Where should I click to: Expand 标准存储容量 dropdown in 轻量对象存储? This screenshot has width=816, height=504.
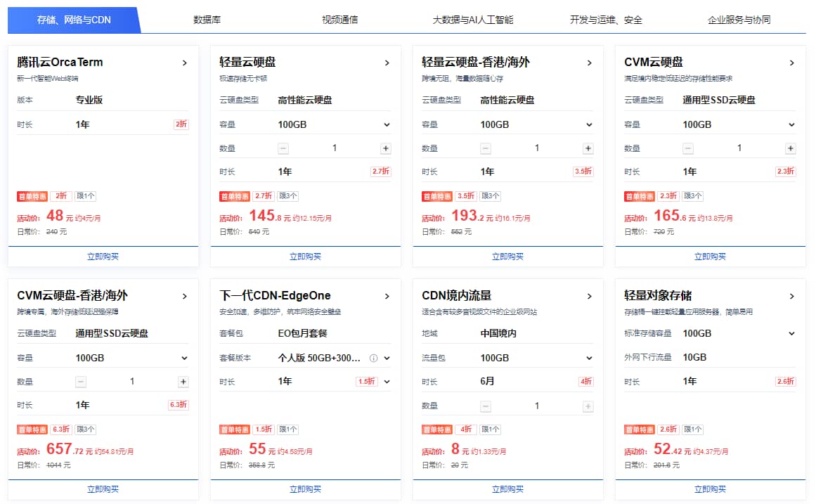tap(791, 333)
